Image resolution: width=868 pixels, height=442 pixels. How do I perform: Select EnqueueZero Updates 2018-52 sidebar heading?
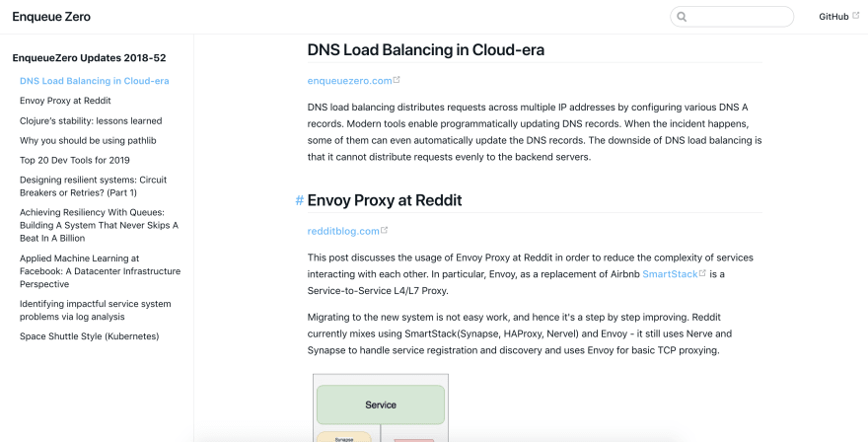pos(89,58)
